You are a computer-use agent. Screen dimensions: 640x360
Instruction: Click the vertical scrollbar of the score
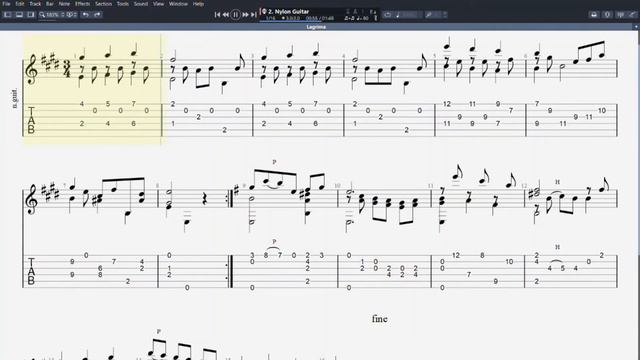tap(638, 143)
